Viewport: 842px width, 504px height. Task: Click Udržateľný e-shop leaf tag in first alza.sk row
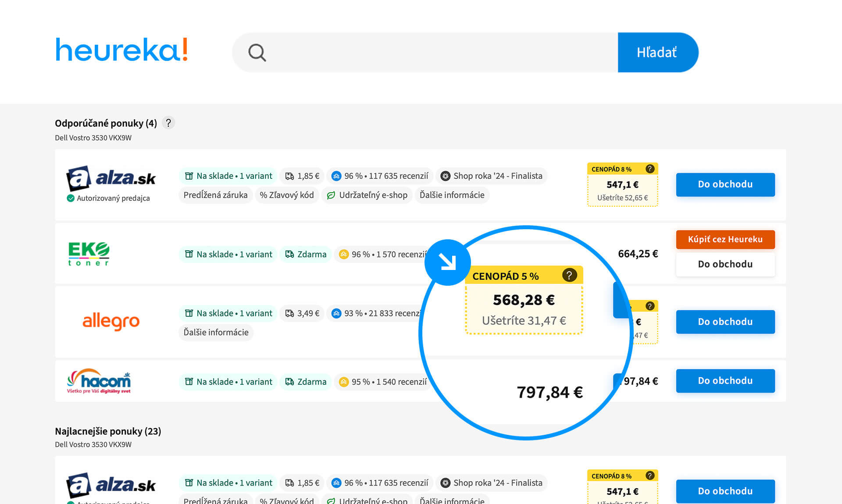tap(367, 195)
